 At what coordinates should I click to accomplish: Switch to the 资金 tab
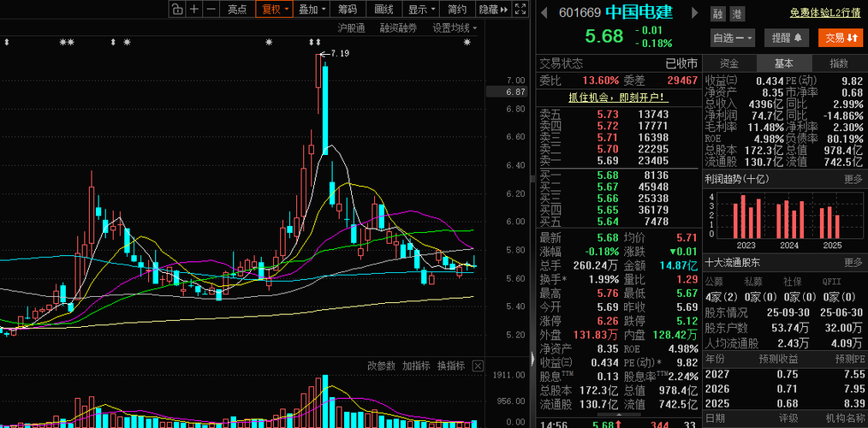(x=729, y=63)
